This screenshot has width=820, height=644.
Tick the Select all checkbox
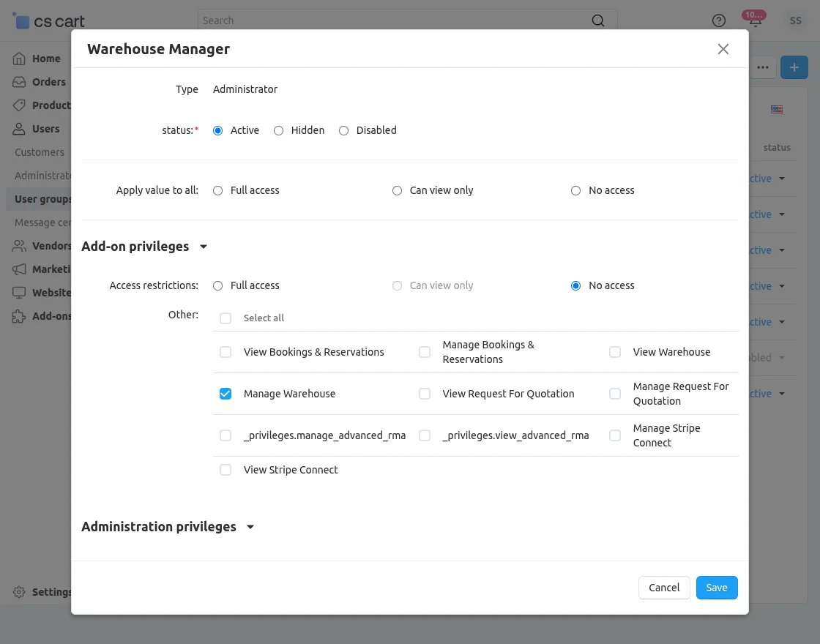pos(225,318)
